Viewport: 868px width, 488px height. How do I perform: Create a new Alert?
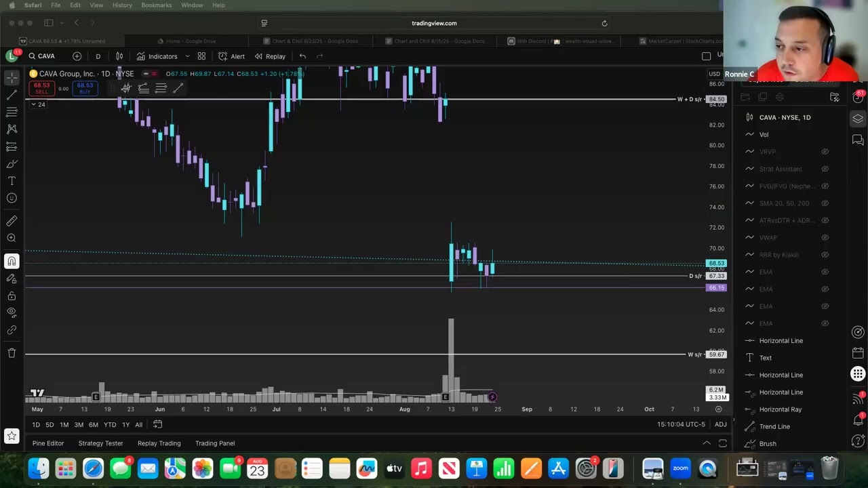(231, 56)
